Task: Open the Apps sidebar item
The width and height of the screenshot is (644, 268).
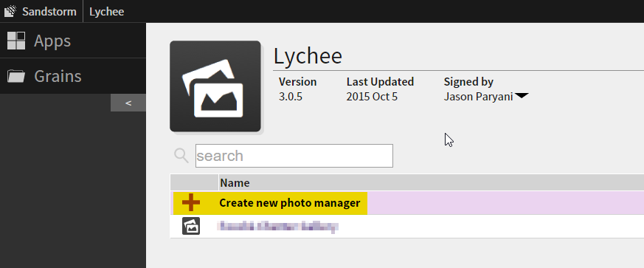Action: tap(73, 41)
